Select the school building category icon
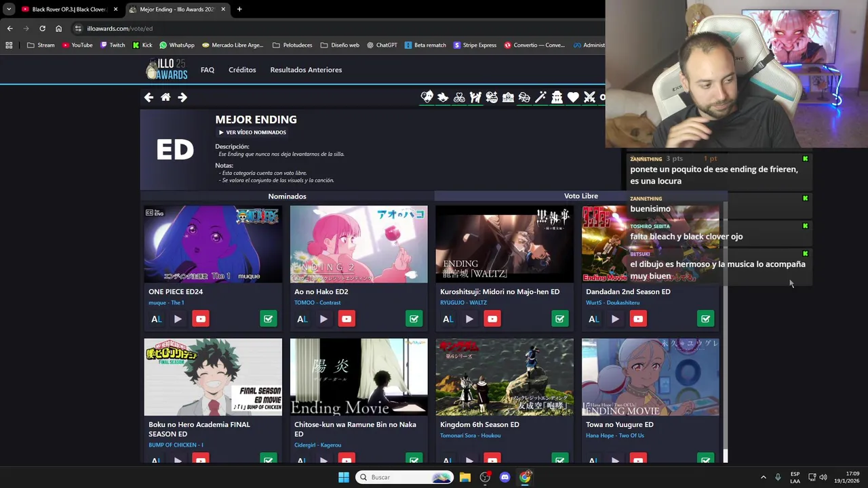Viewport: 868px width, 488px height. (508, 98)
